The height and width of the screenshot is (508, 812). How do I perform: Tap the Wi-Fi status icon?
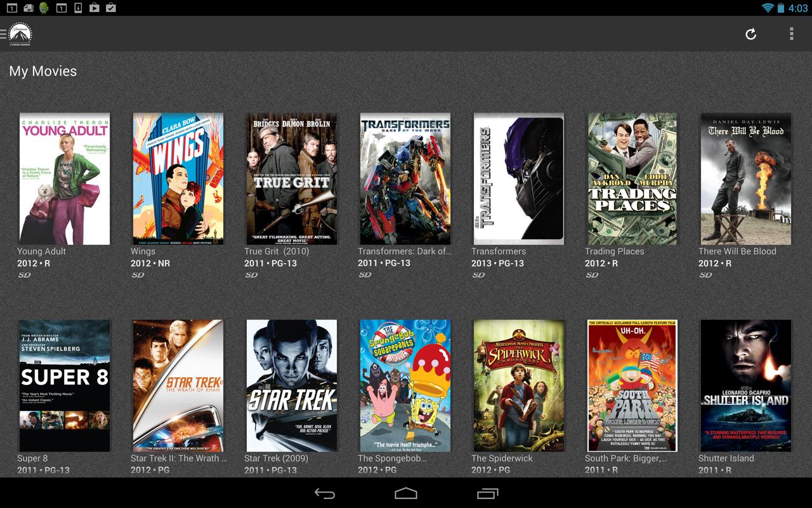768,8
